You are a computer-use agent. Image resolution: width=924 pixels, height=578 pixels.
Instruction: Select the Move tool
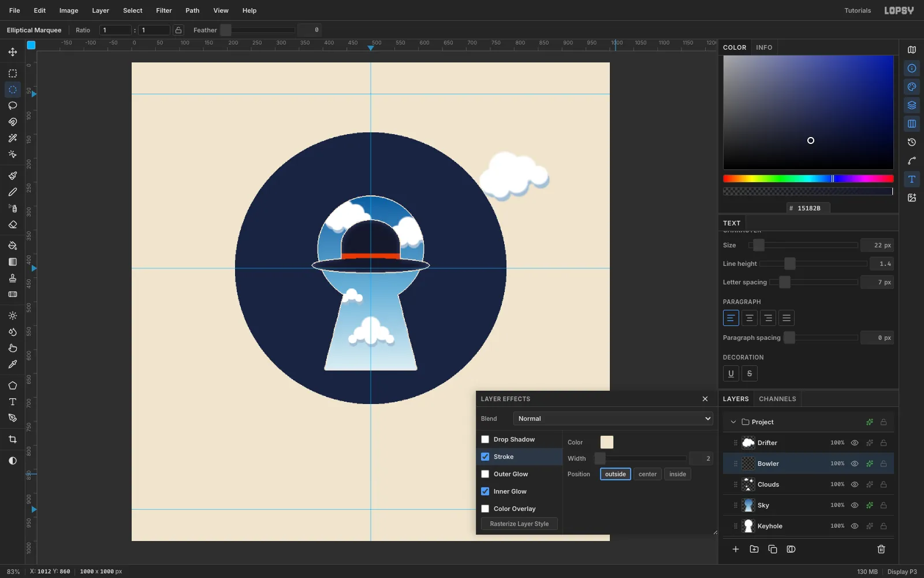click(x=13, y=52)
